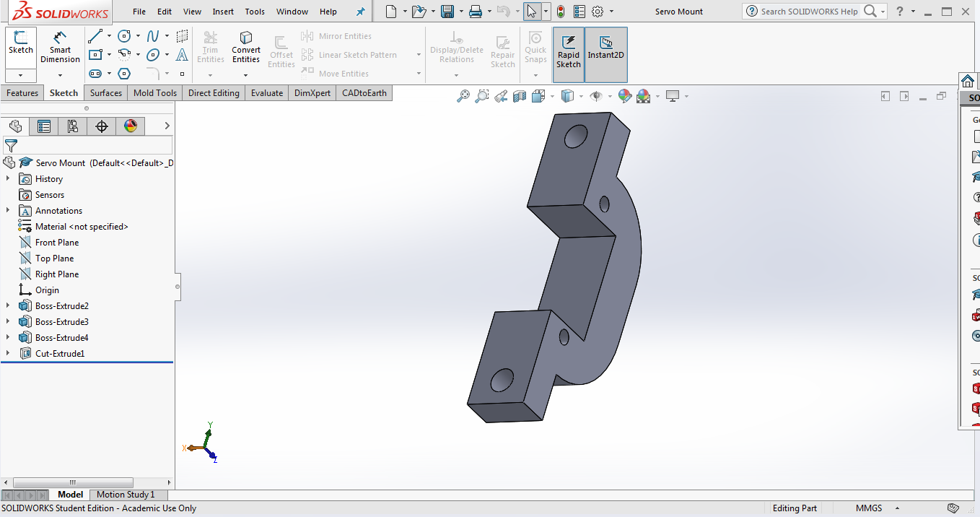Click the Display Style cube icon
The width and height of the screenshot is (980, 517).
tap(568, 96)
